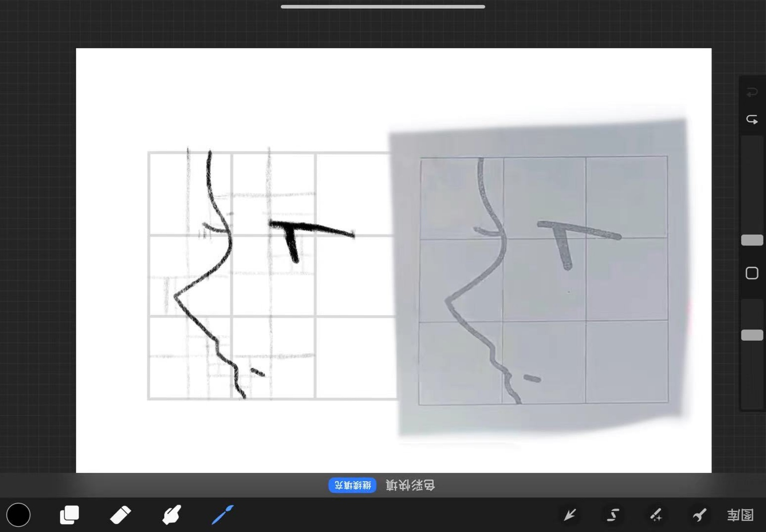Select the Smudge finger tool
This screenshot has height=532, width=766.
pos(172,515)
